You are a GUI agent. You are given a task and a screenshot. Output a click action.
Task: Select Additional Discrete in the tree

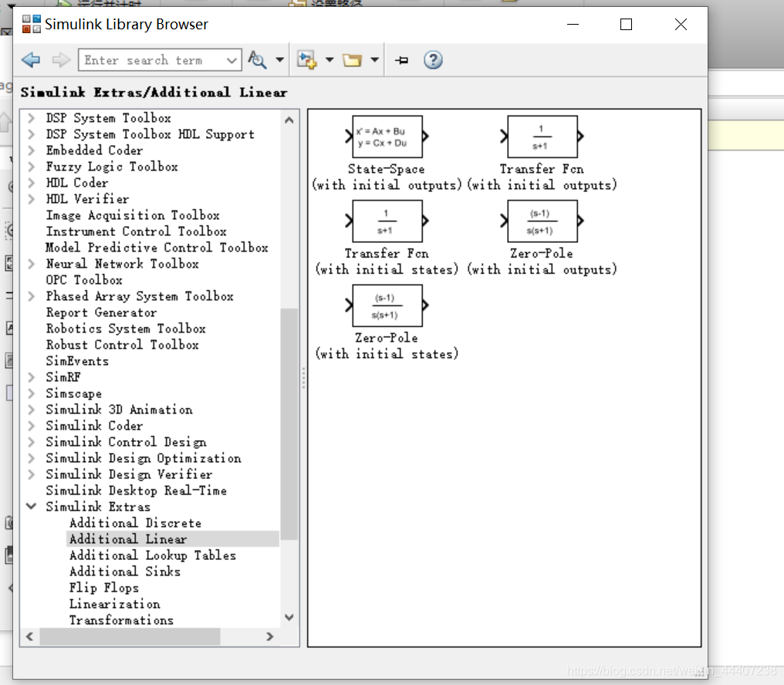pos(135,523)
